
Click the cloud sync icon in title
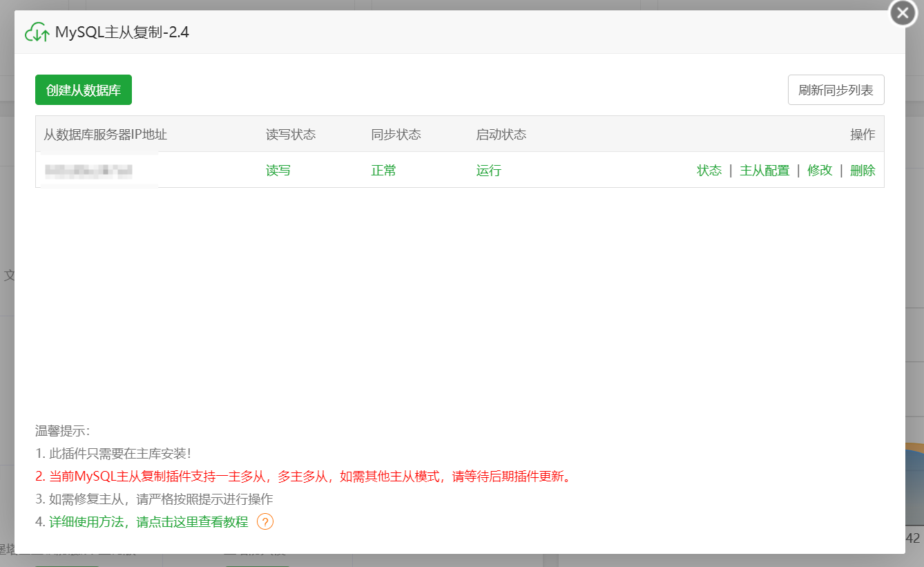click(x=37, y=32)
